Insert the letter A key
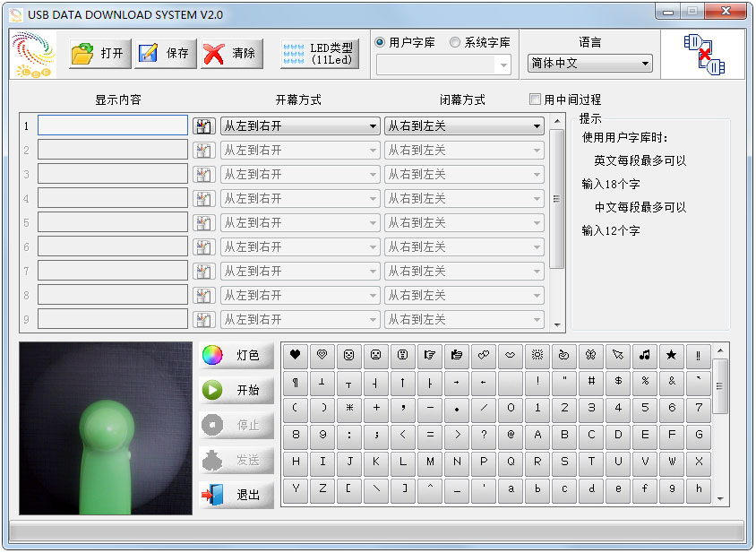This screenshot has height=553, width=756. tap(537, 436)
